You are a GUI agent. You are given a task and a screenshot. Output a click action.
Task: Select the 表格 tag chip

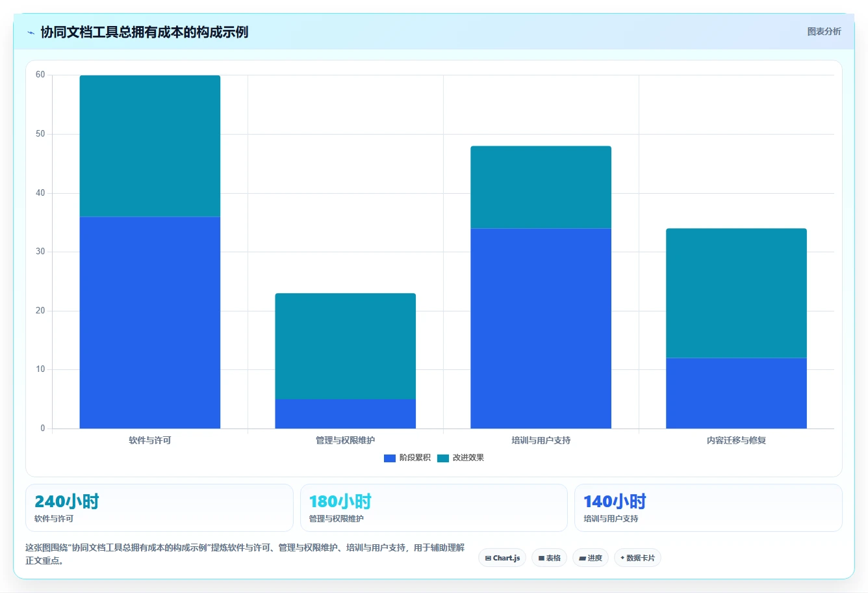coord(549,558)
